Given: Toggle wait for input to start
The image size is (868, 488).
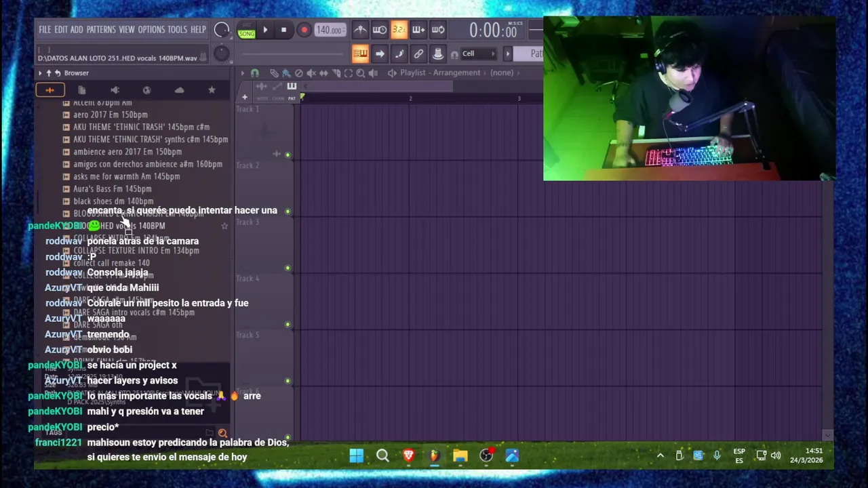Looking at the screenshot, I should click(x=380, y=30).
